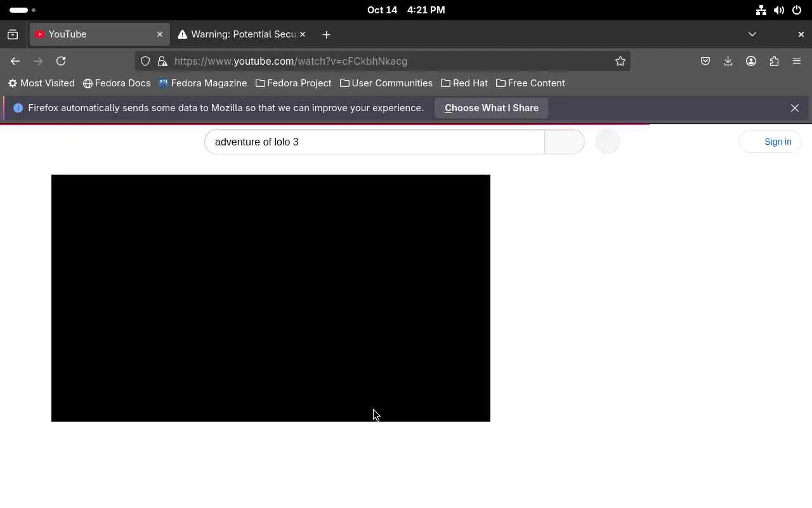Expand the list all tabs chevron
The height and width of the screenshot is (508, 812).
click(x=752, y=34)
